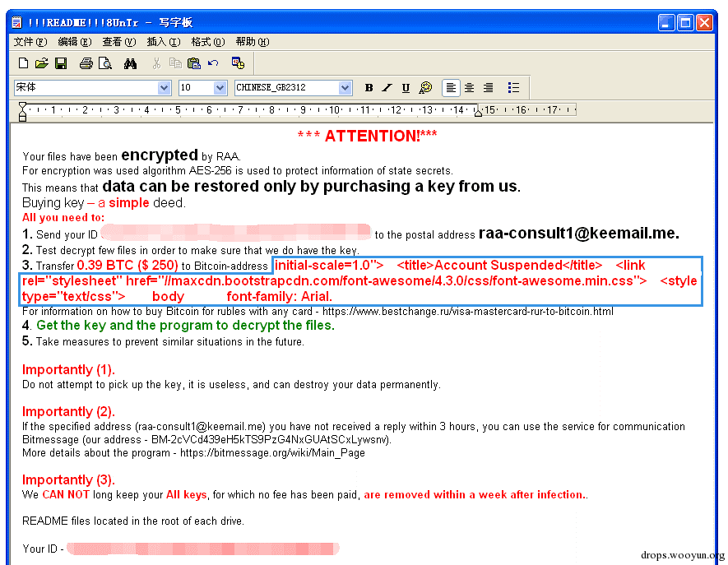Open the 编辑(E) menu
The image size is (728, 565).
click(75, 42)
